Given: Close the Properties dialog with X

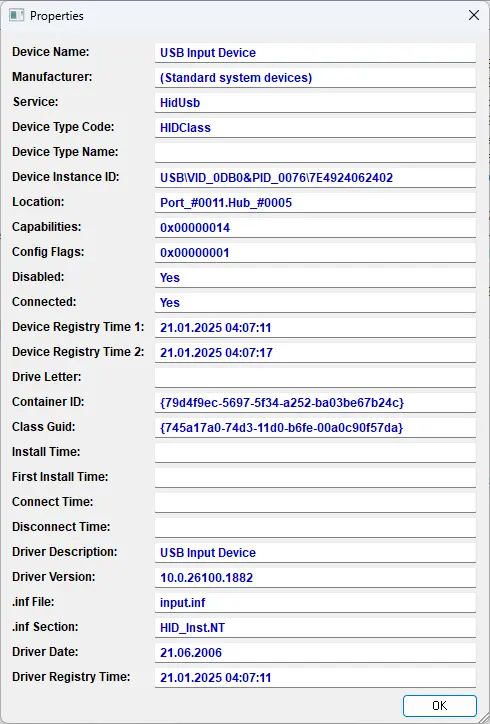Looking at the screenshot, I should point(474,15).
